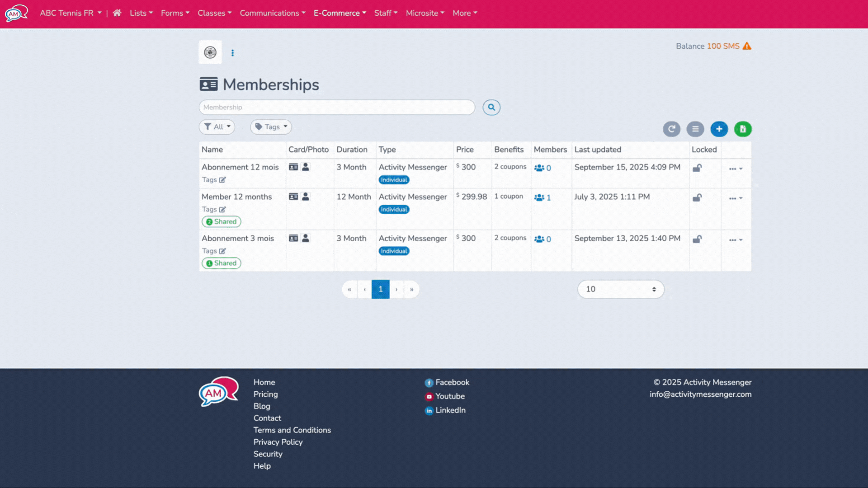The image size is (868, 488).
Task: Open row actions dropdown for Member 12 months
Action: tap(735, 197)
